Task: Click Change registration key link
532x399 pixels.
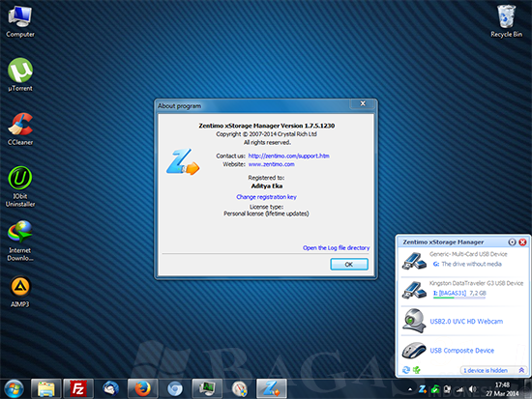Action: (x=266, y=197)
